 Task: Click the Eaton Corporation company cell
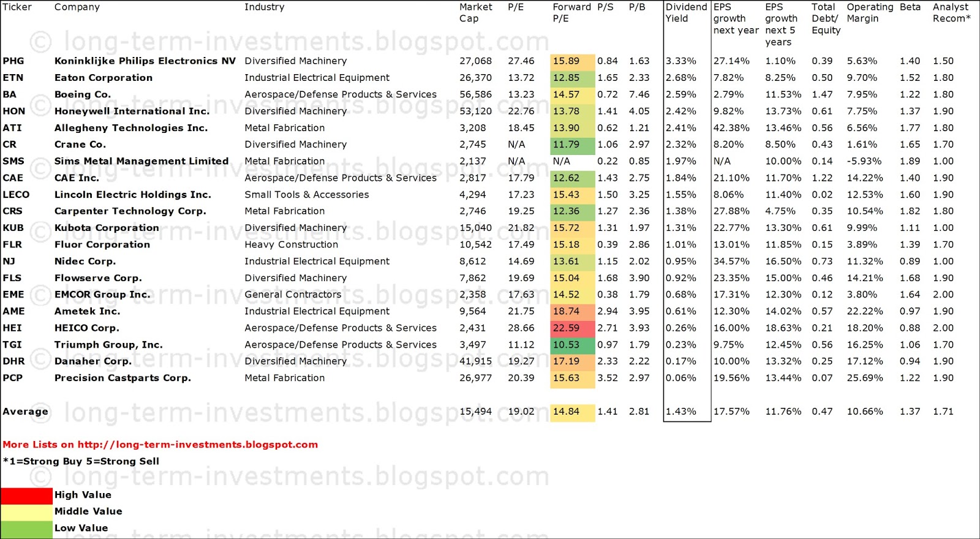[103, 78]
